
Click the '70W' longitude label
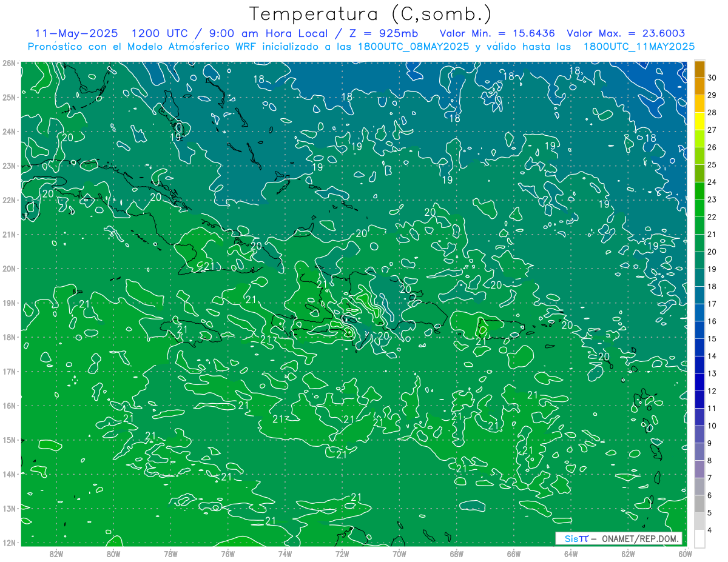[x=399, y=554]
